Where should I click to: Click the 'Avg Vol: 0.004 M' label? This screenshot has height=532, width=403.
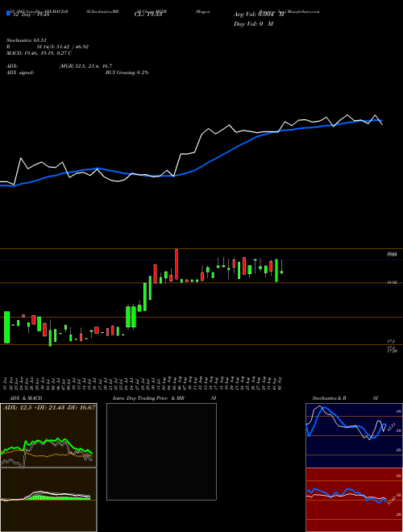[259, 15]
